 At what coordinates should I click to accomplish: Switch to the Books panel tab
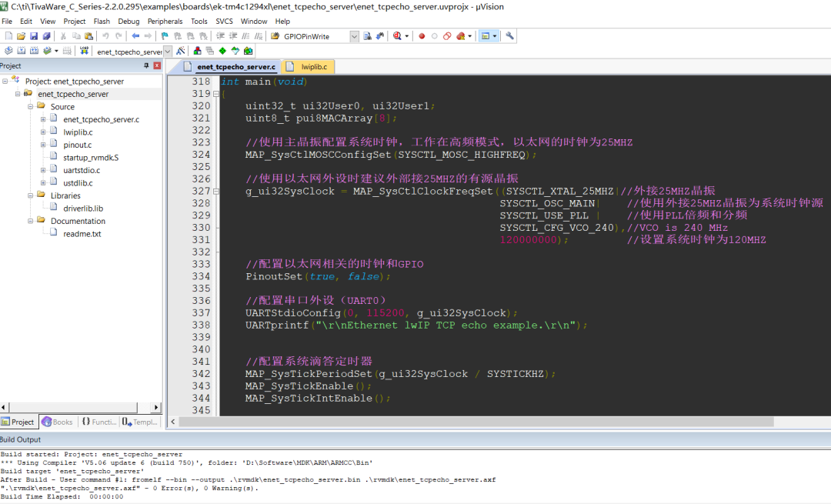pyautogui.click(x=57, y=422)
